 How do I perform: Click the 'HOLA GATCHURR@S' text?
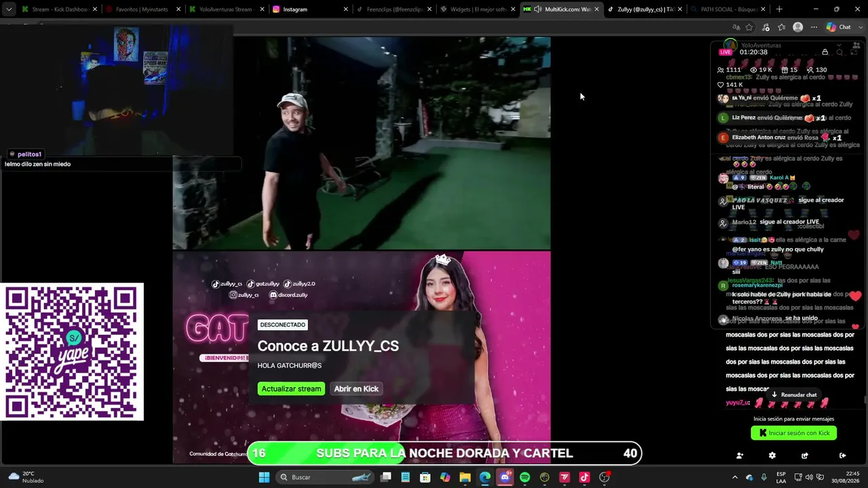pyautogui.click(x=290, y=365)
